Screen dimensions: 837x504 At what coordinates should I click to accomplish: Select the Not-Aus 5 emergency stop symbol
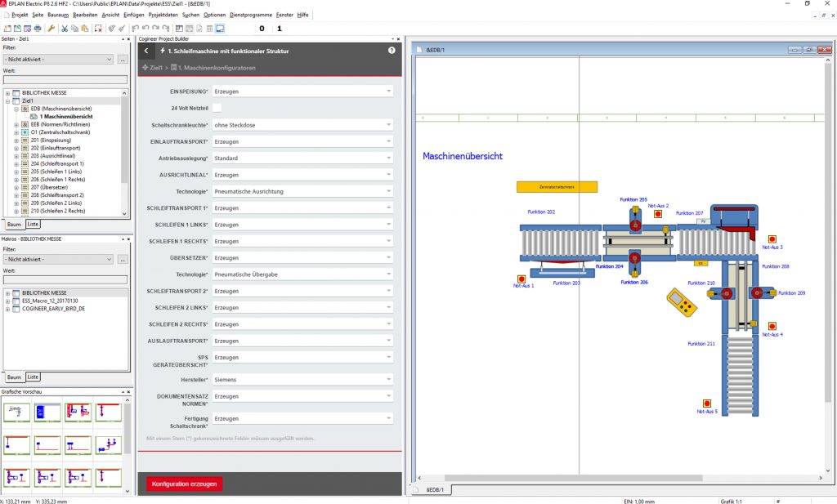(707, 403)
